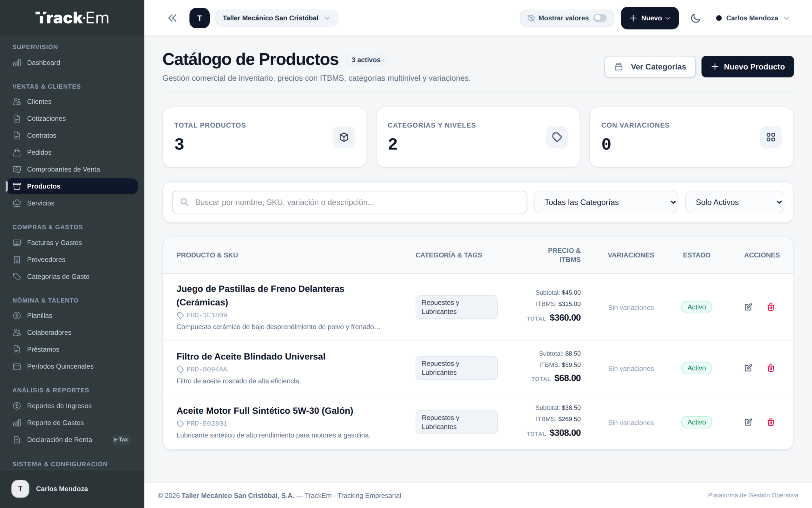Delete Filtro de Aceite Blindado Universal
Image resolution: width=812 pixels, height=508 pixels.
[771, 368]
